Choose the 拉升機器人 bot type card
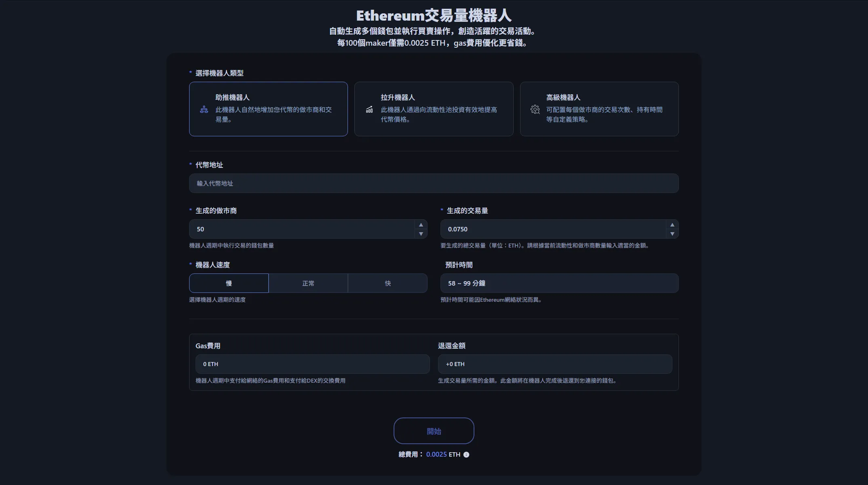This screenshot has width=868, height=485. tap(434, 109)
